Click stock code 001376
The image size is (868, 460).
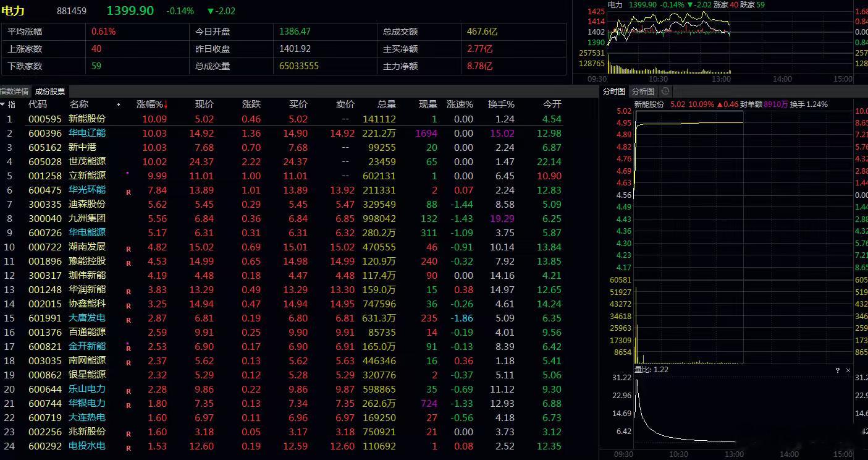[x=45, y=332]
